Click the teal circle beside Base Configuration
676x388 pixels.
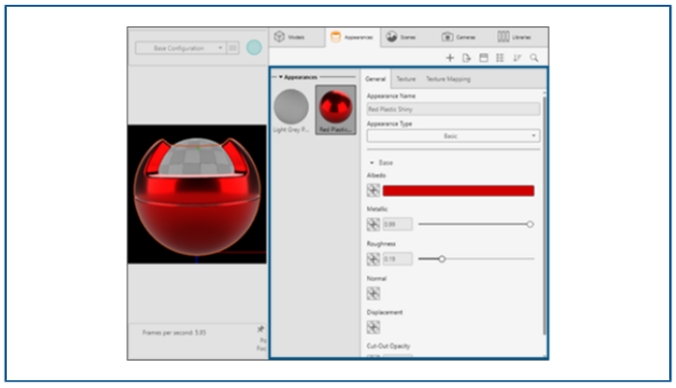(254, 47)
